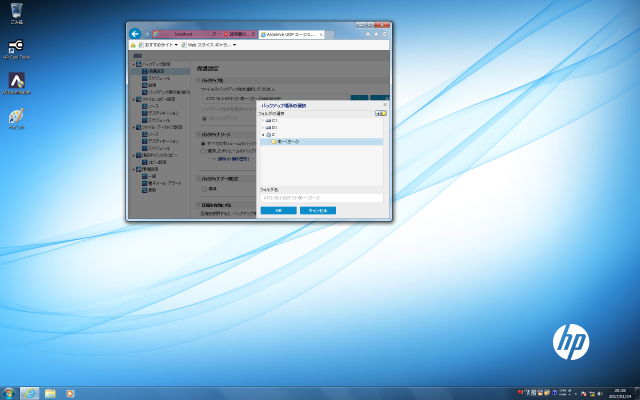Open the Arcserve desktop shortcut icon

16,81
